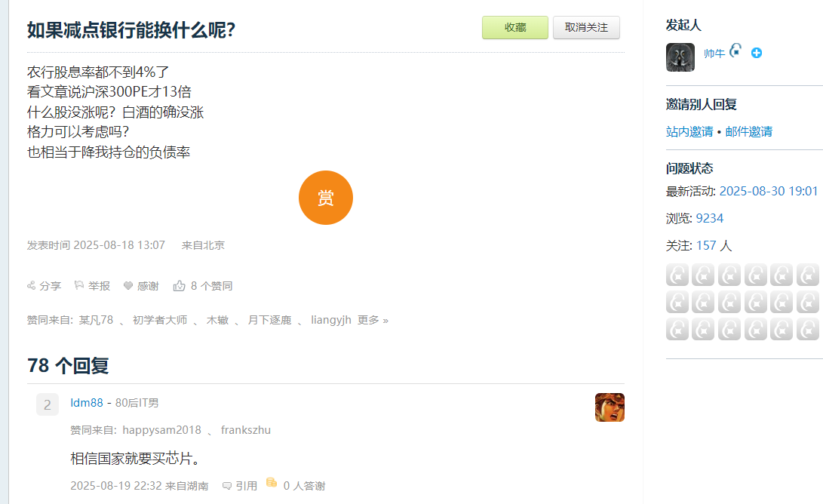Upvote with the thumbs-up 赞同 icon
Image resolution: width=823 pixels, height=504 pixels.
pyautogui.click(x=180, y=286)
